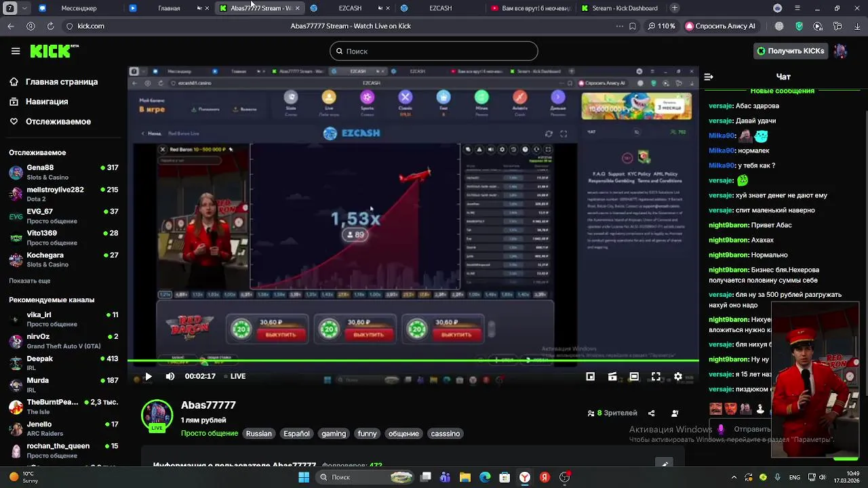The image size is (868, 488).
Task: Open browser downloads icon
Action: point(857,26)
